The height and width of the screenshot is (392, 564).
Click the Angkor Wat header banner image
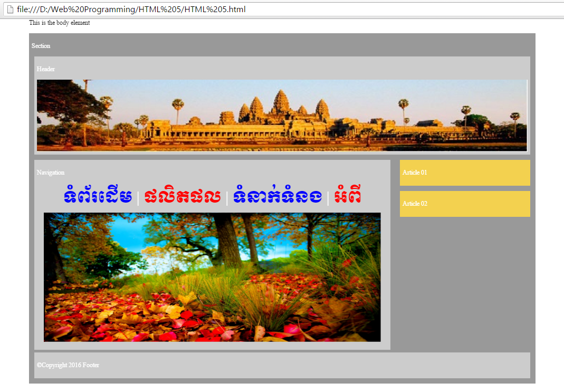coord(282,116)
